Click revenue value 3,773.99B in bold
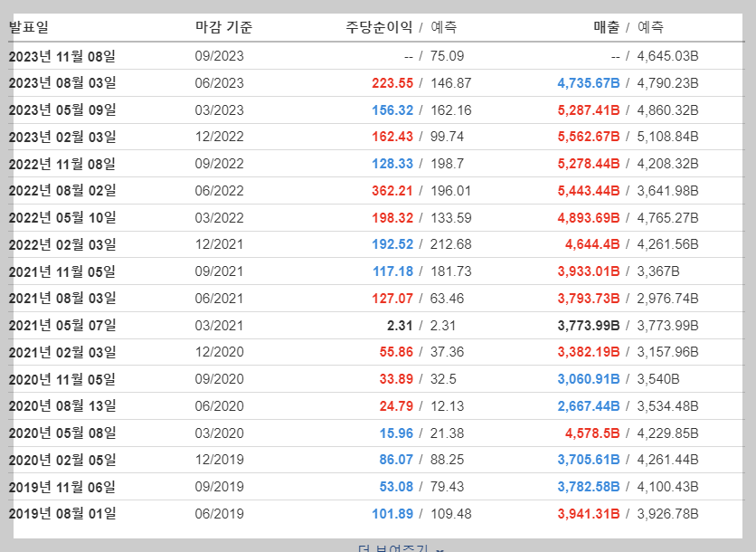 589,325
